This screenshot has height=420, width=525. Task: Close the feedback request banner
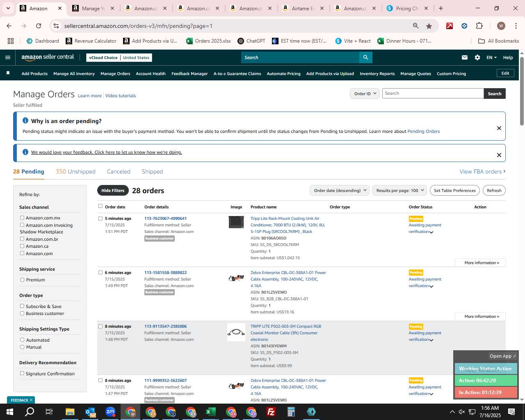499,155
